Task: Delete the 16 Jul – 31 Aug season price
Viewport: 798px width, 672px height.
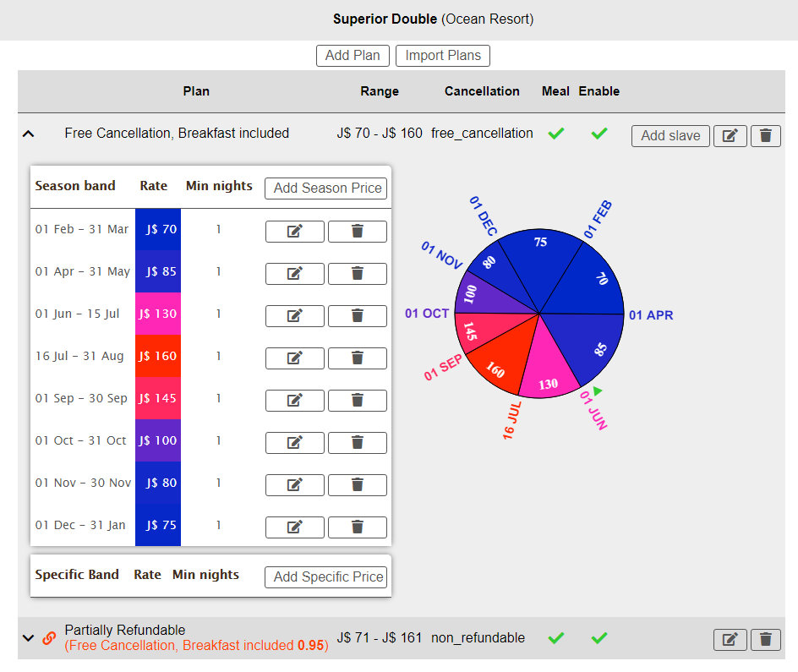Action: [358, 358]
